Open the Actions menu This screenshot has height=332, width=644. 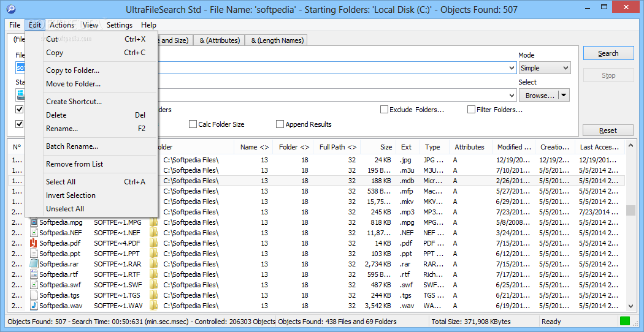(x=62, y=25)
